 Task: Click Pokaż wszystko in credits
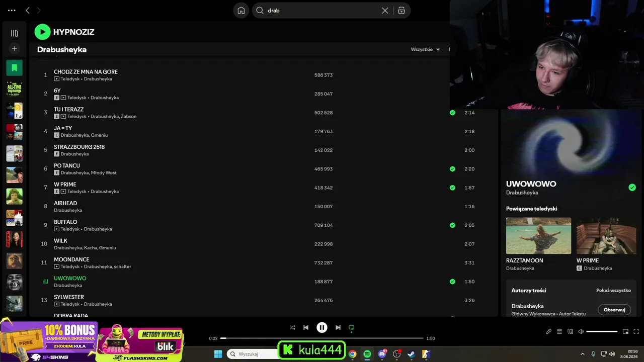[613, 291]
